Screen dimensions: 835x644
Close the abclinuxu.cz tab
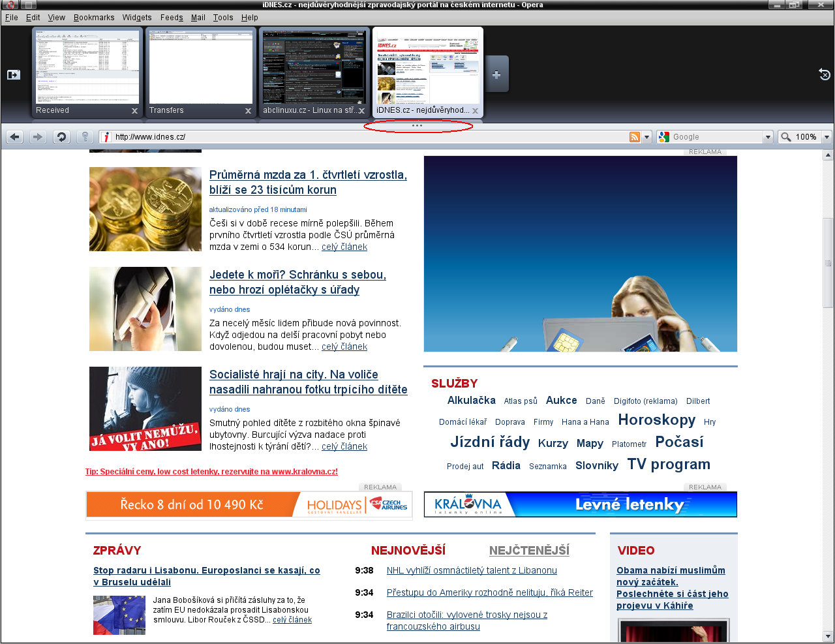pyautogui.click(x=361, y=111)
